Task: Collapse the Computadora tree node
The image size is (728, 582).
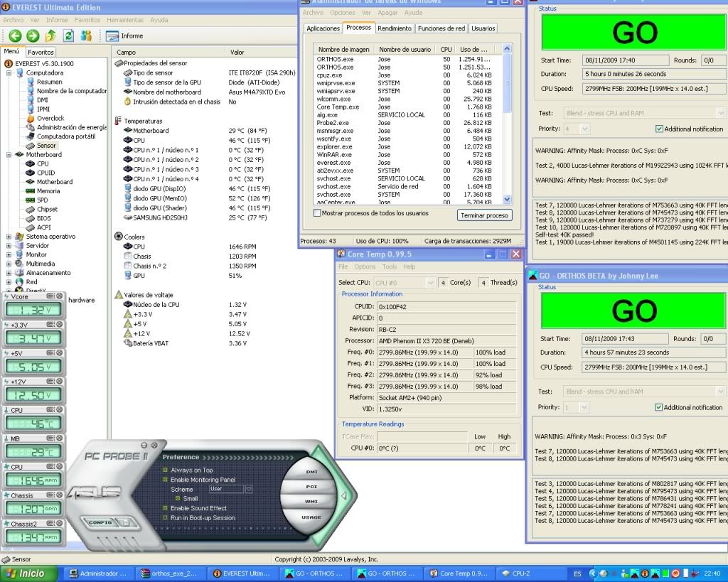Action: coord(9,73)
